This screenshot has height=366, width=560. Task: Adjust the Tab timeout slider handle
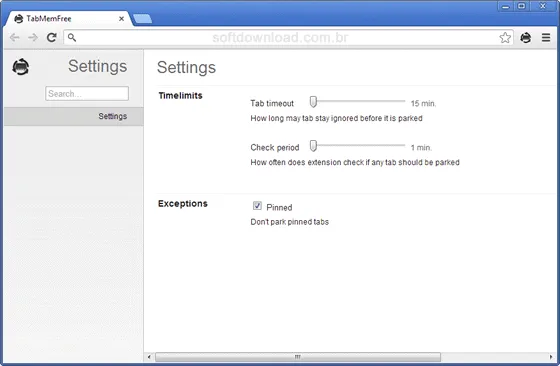(x=313, y=102)
